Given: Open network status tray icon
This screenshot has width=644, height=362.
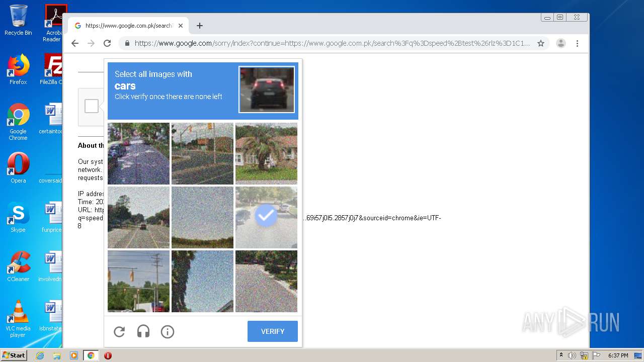Looking at the screenshot, I should coord(584,355).
